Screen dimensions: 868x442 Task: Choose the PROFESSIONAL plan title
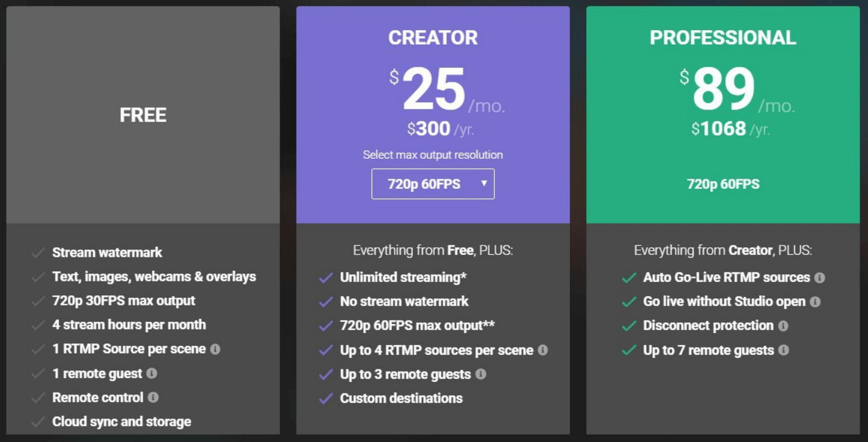(723, 38)
